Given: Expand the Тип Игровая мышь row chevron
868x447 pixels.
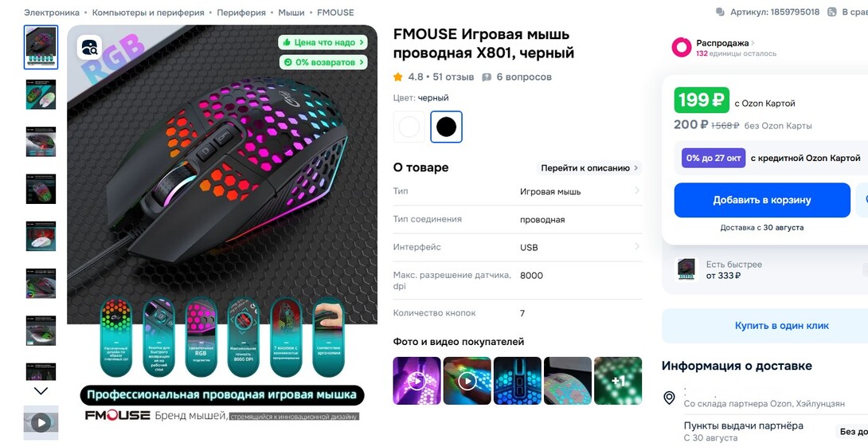Looking at the screenshot, I should [637, 190].
